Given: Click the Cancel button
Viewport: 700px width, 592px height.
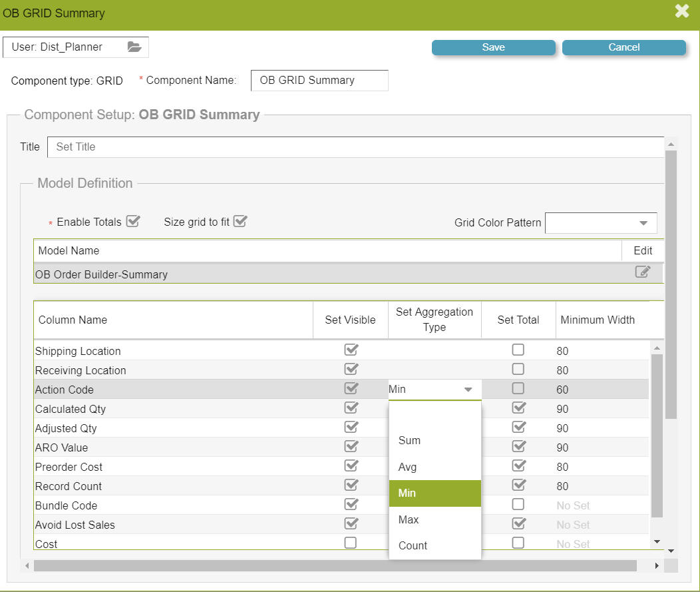Looking at the screenshot, I should tap(623, 47).
